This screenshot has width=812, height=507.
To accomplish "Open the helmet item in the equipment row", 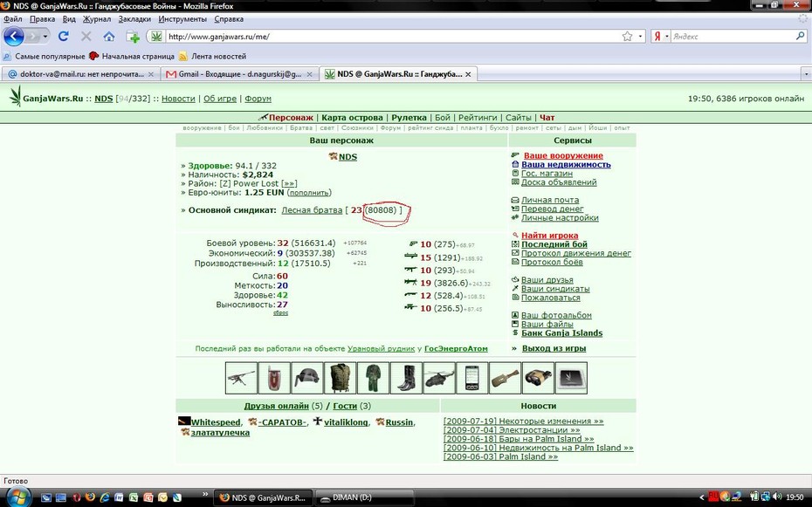I will [x=307, y=378].
